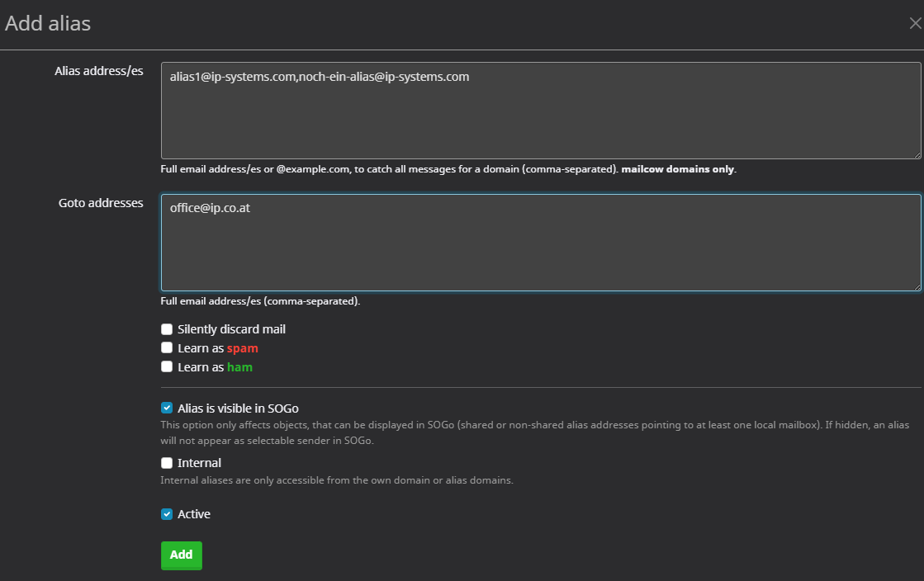The height and width of the screenshot is (581, 924).
Task: Click the Alias address/es text area
Action: tap(540, 111)
